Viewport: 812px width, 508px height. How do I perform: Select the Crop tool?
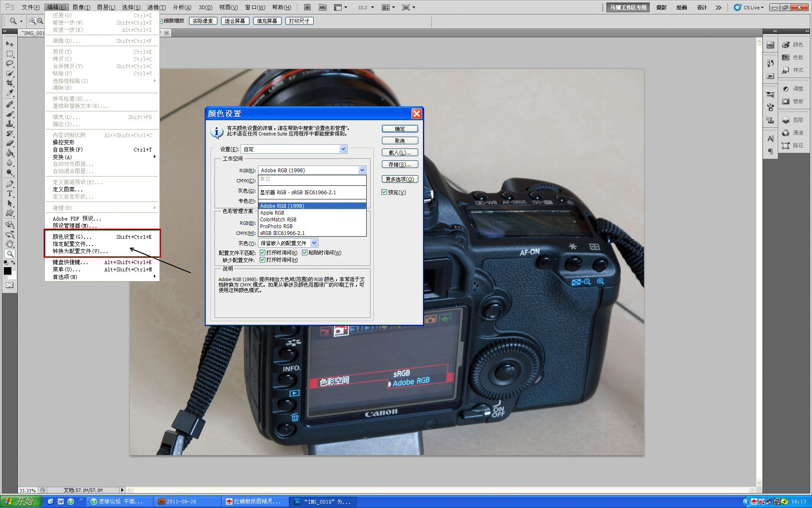[x=10, y=83]
